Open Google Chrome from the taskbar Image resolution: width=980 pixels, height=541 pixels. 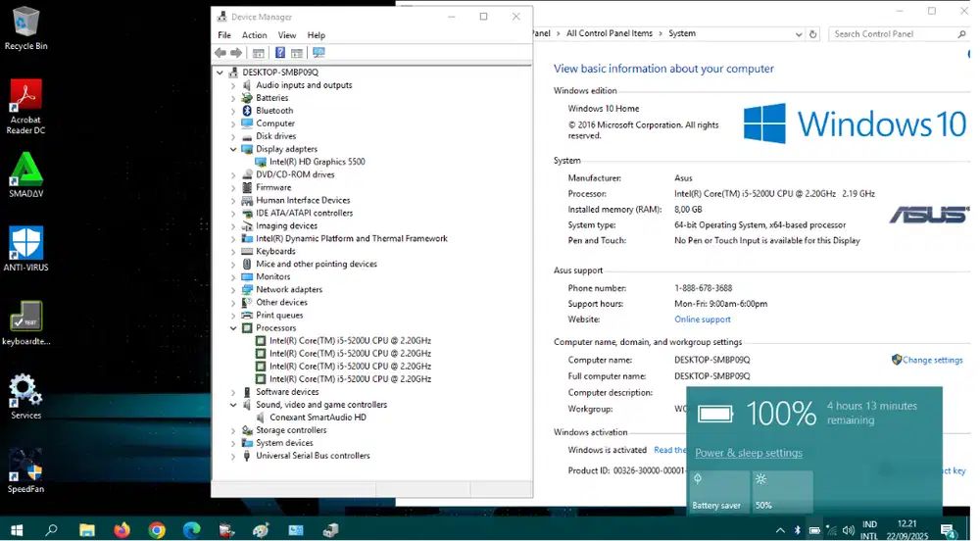(157, 530)
